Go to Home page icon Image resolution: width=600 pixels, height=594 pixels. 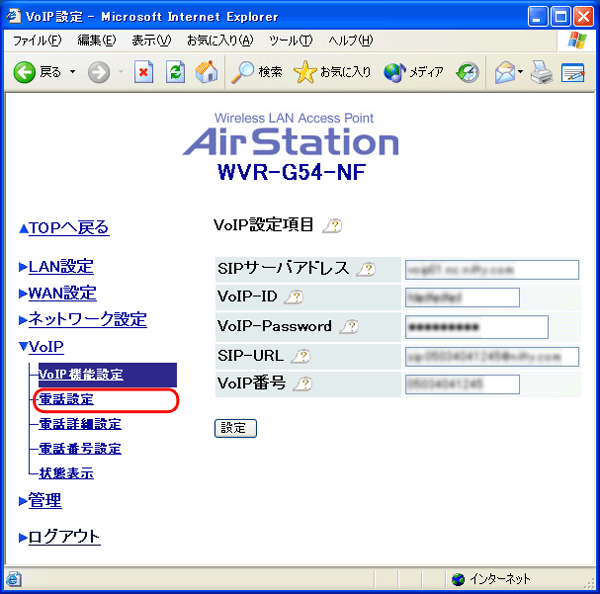[207, 72]
